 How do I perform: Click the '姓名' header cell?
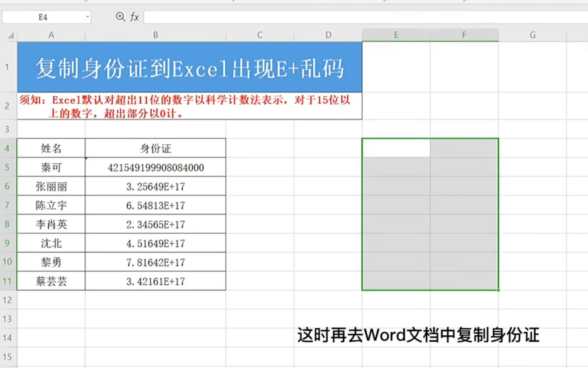51,148
